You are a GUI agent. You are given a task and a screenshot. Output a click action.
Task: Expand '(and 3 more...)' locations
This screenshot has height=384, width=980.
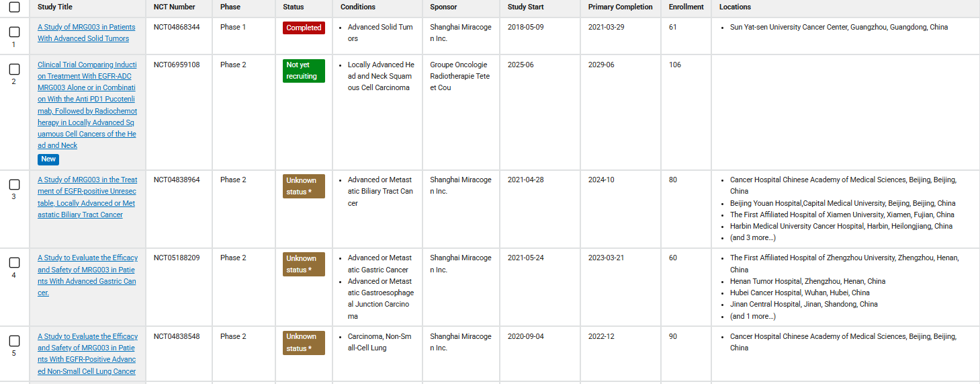click(752, 237)
